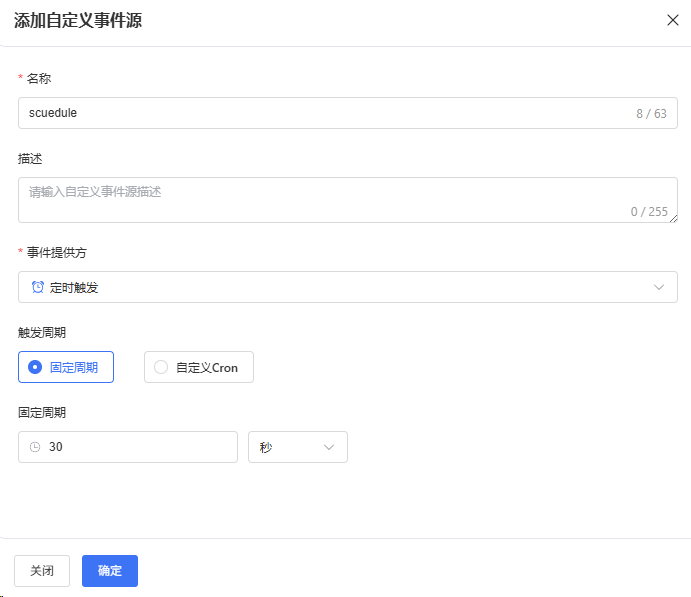Close the dialog with the X icon
This screenshot has width=691, height=597.
(x=672, y=20)
